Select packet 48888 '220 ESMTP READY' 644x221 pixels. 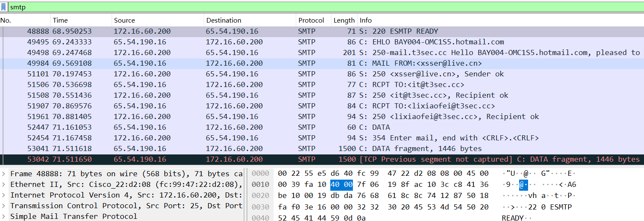pos(322,31)
